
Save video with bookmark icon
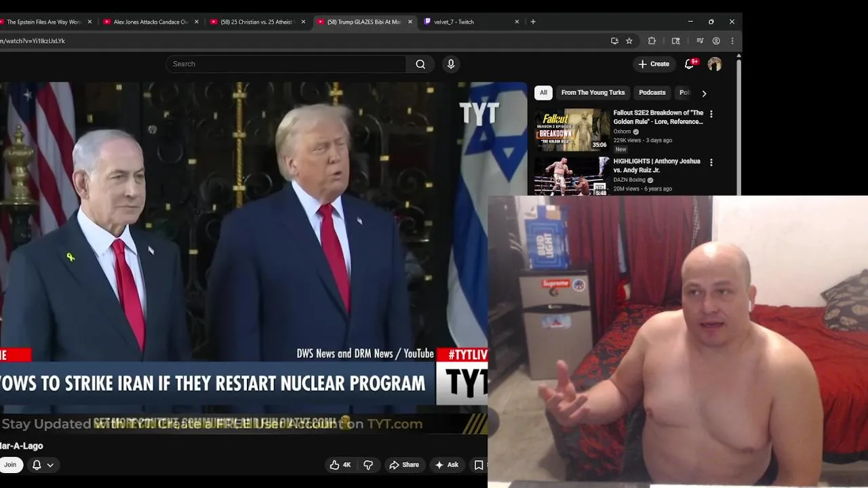pos(479,464)
